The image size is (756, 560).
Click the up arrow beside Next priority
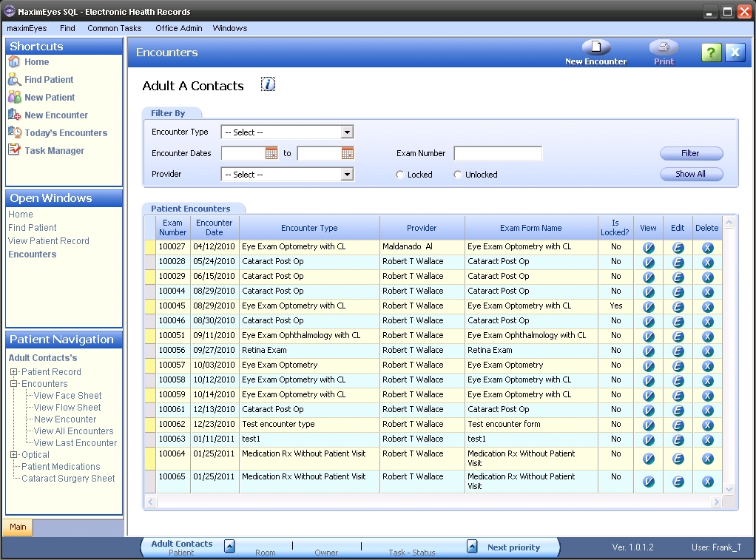(473, 546)
